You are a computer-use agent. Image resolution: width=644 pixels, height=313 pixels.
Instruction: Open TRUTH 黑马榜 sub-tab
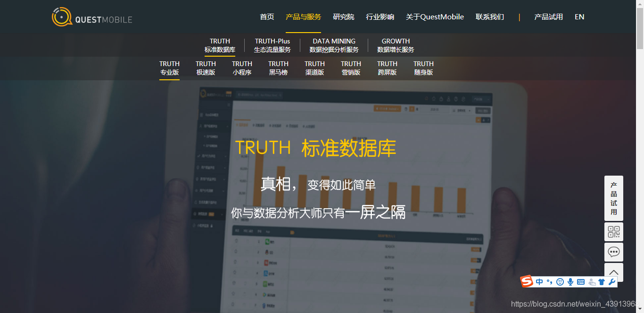click(x=278, y=68)
